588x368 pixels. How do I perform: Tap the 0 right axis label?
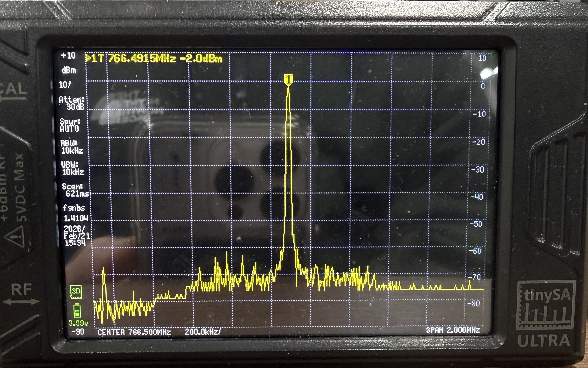[x=483, y=86]
